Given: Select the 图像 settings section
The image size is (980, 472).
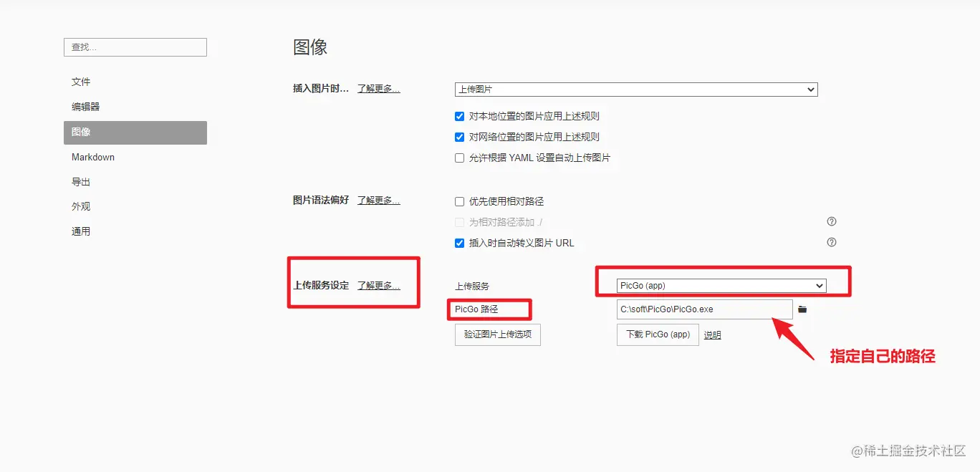Looking at the screenshot, I should click(135, 133).
